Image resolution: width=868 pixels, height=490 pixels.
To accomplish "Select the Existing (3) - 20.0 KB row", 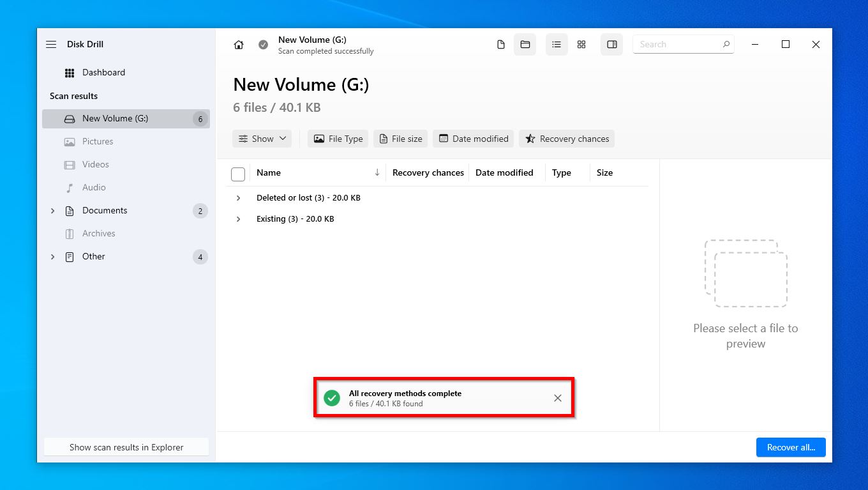I will [x=438, y=219].
